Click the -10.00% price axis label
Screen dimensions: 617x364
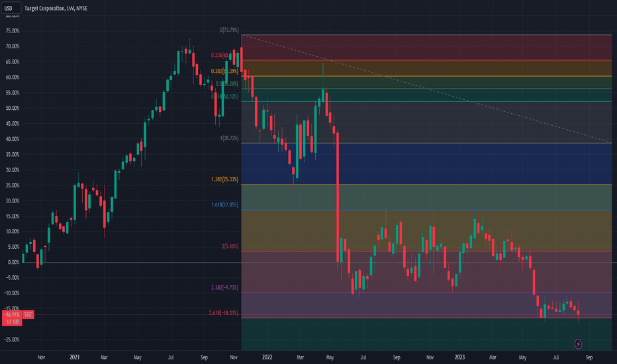pos(12,293)
